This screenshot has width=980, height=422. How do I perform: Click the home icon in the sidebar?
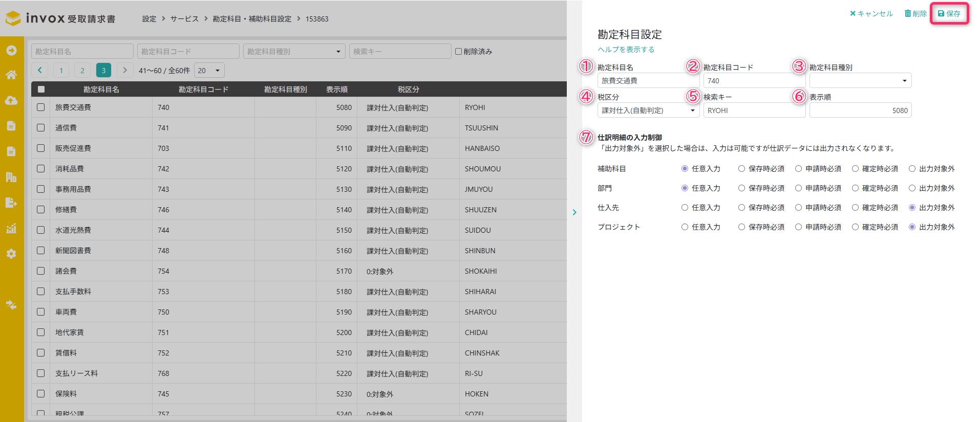point(11,75)
